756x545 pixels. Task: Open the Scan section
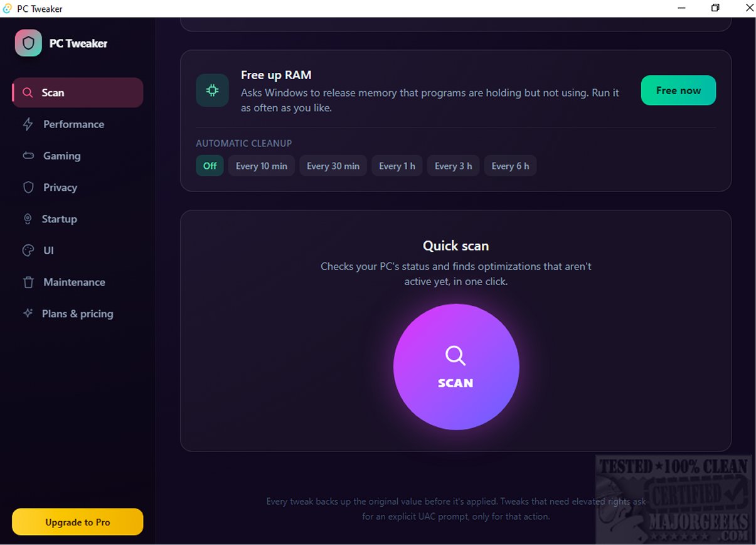pyautogui.click(x=78, y=93)
